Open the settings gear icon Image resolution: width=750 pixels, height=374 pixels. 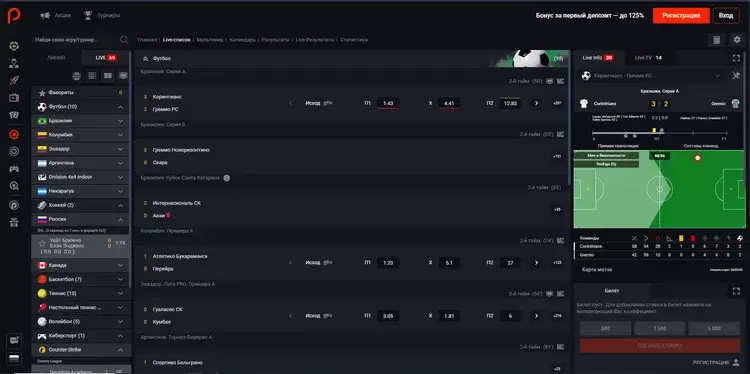[737, 40]
